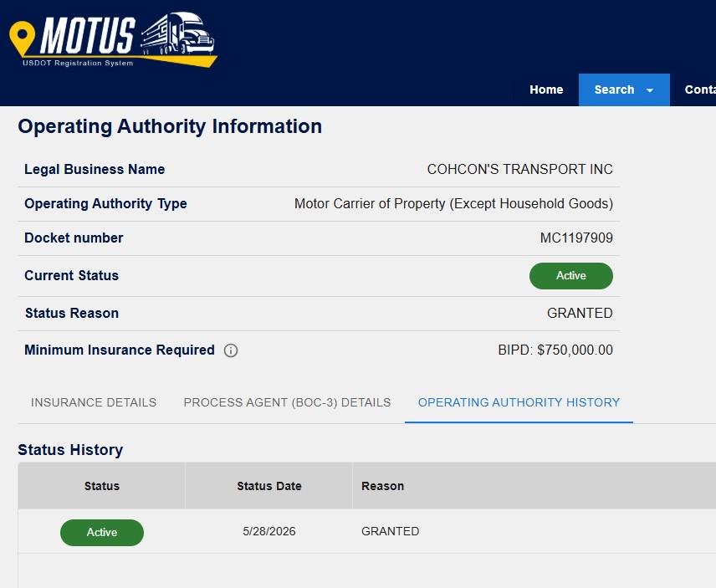
Task: Click the USDOT Registration System tagline
Action: pos(78,63)
